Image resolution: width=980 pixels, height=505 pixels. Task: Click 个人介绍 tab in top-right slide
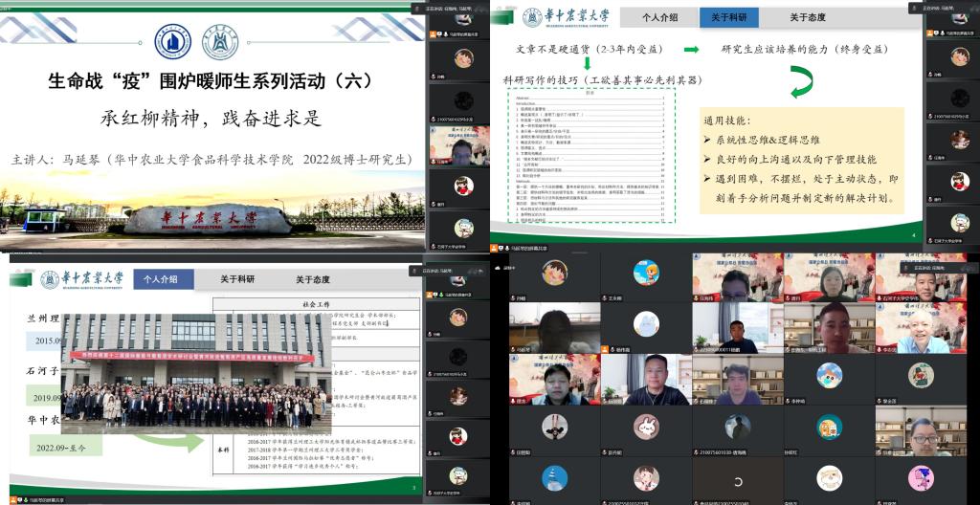[660, 17]
